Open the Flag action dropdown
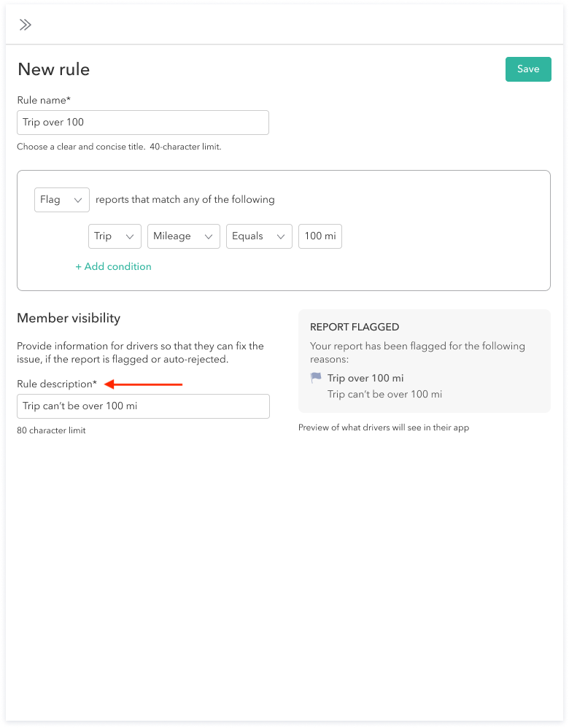The height and width of the screenshot is (728, 569). (62, 200)
